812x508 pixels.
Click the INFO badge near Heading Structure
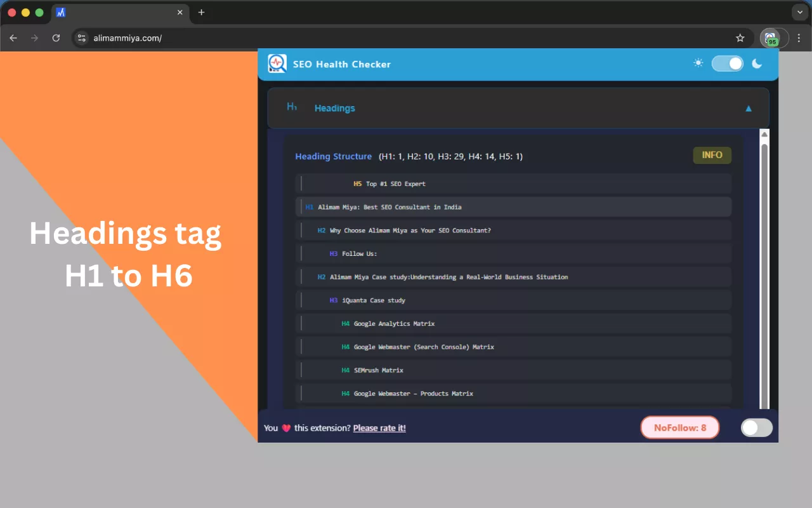point(712,155)
